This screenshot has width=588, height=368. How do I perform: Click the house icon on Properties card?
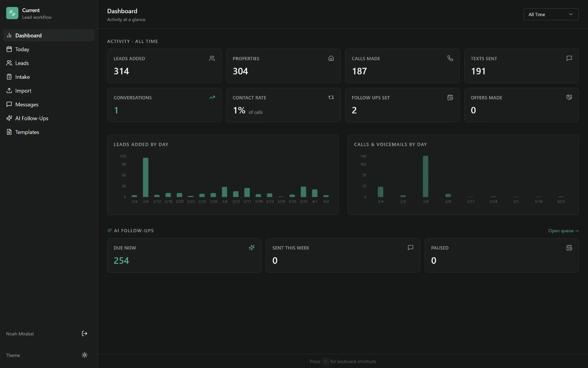click(331, 58)
